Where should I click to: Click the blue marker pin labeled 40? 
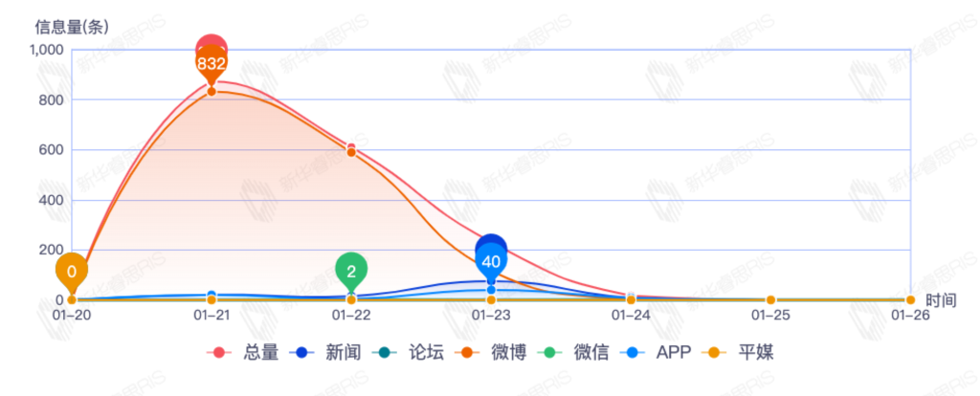coord(491,260)
